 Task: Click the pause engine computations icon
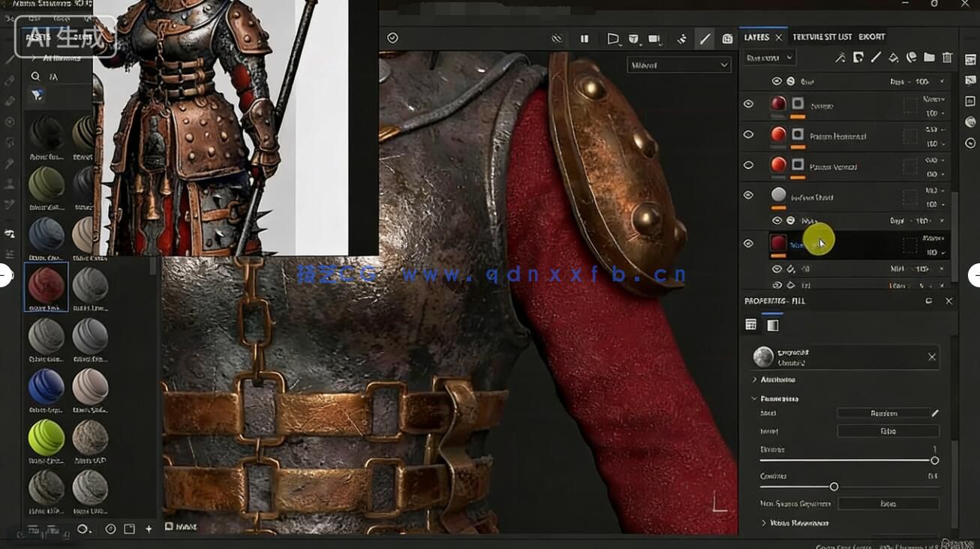point(585,37)
